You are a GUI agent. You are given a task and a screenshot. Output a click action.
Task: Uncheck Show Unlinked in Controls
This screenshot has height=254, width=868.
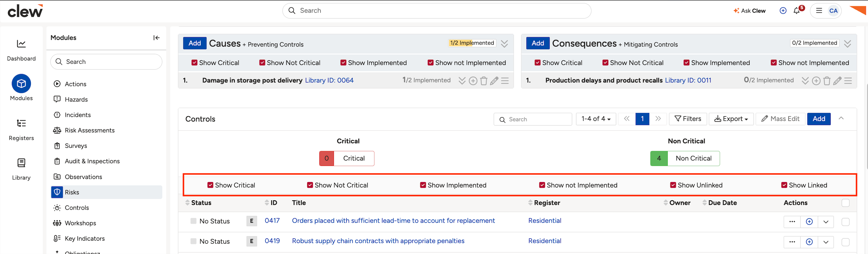click(x=673, y=185)
